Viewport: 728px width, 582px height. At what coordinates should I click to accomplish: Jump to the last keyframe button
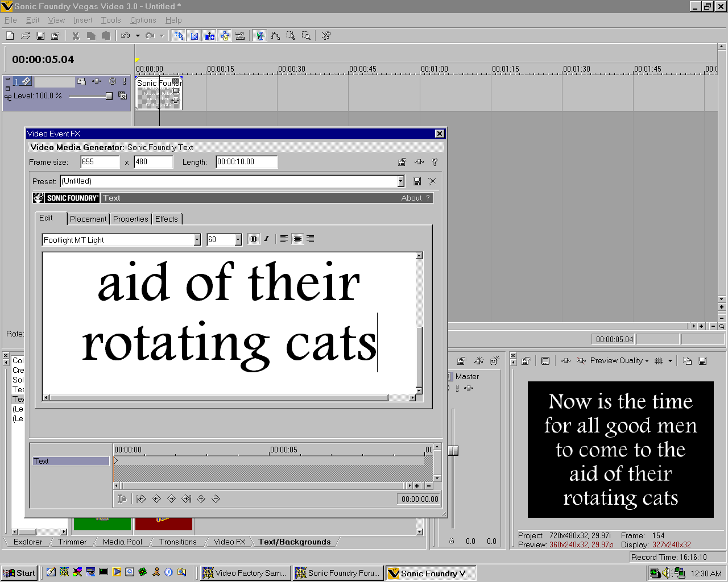(187, 499)
